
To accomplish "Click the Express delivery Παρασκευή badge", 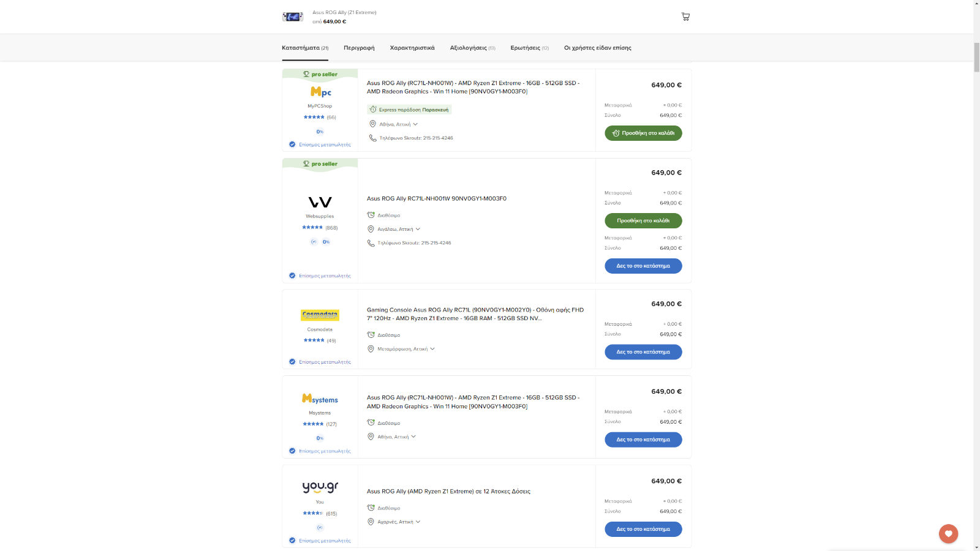I will (x=409, y=110).
